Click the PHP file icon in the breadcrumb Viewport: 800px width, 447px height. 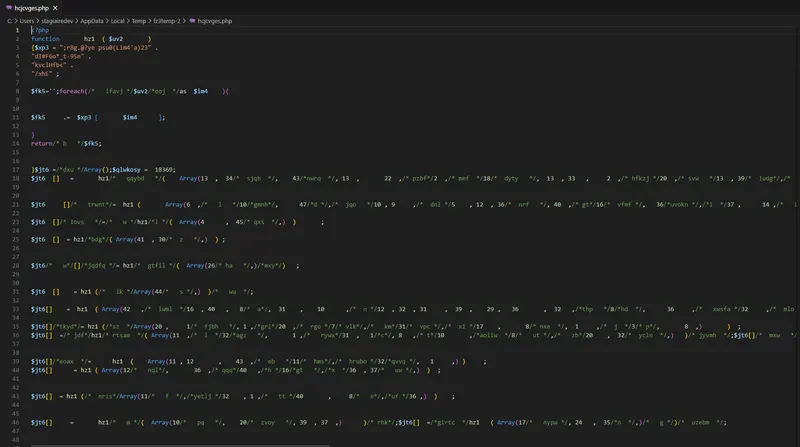pos(192,21)
